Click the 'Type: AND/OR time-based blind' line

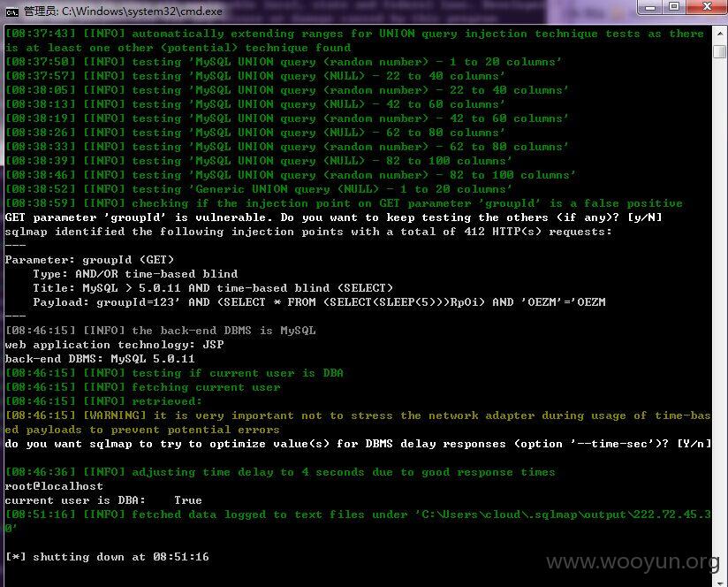[135, 274]
